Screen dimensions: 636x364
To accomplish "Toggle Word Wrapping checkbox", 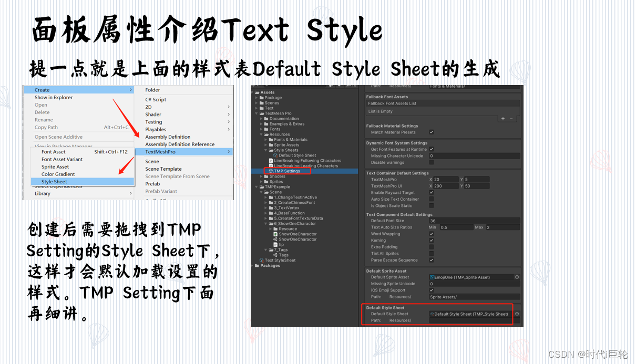I will coord(432,234).
